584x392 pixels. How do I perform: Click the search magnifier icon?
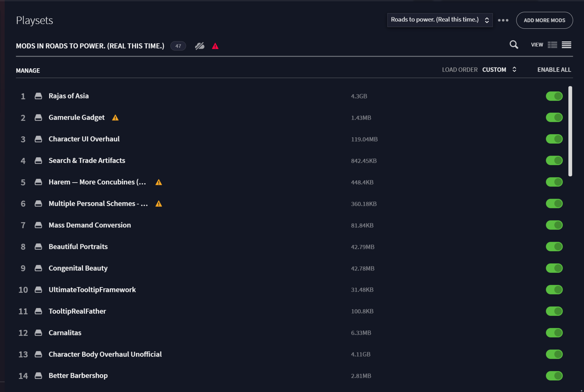pyautogui.click(x=514, y=45)
